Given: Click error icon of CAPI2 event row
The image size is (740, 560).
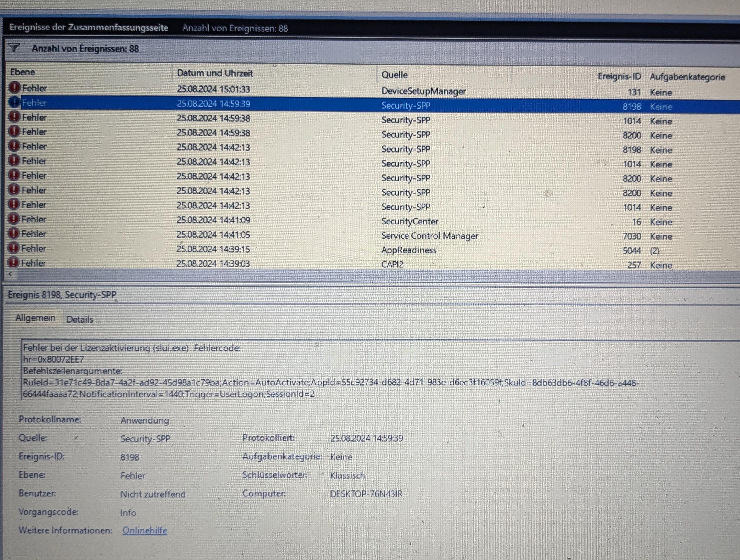Looking at the screenshot, I should point(13,263).
